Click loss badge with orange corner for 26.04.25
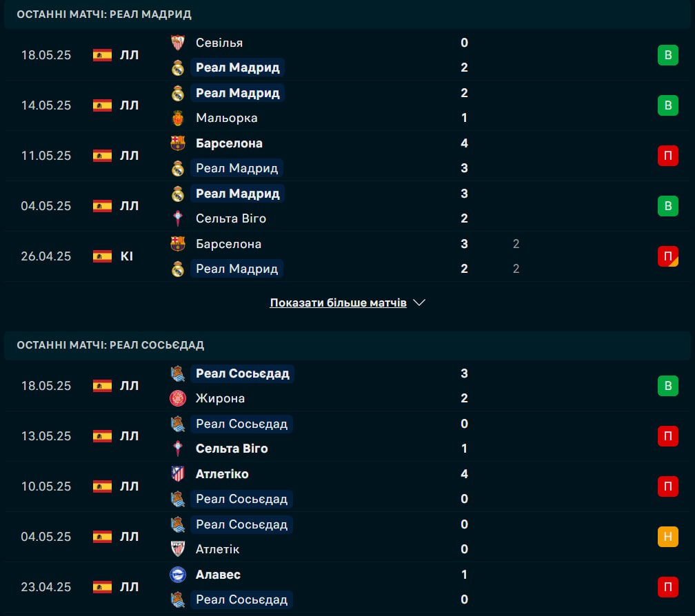695x616 pixels. [x=668, y=256]
